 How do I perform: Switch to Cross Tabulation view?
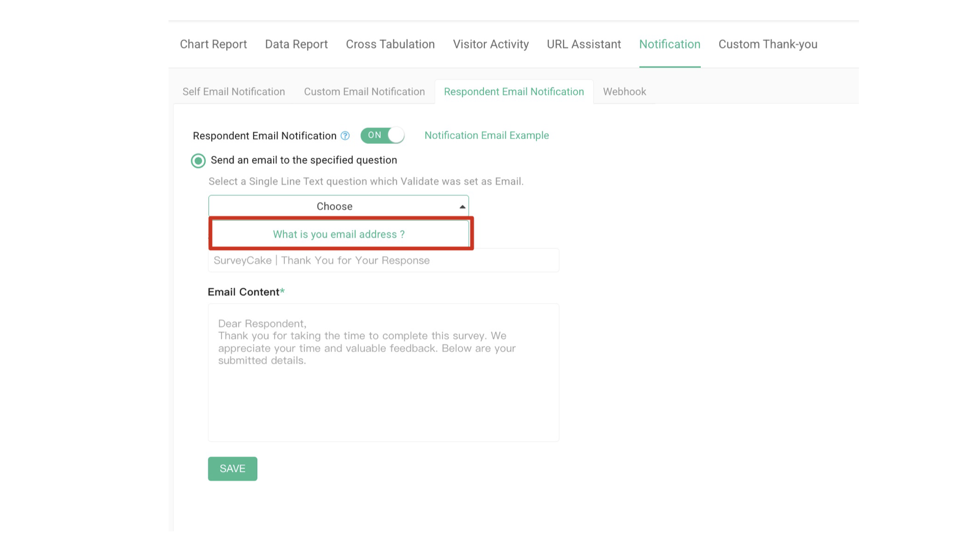390,44
